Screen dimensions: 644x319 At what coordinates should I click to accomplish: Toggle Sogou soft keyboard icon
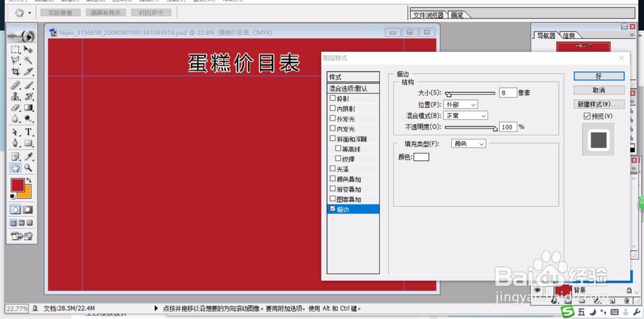(614, 312)
